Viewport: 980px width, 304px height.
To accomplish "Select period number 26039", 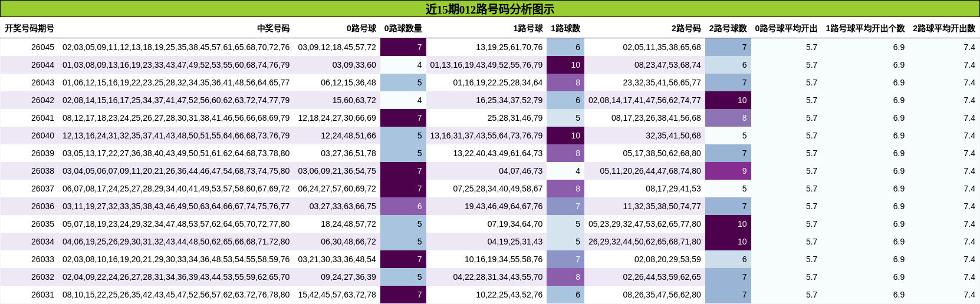I will coord(42,153).
